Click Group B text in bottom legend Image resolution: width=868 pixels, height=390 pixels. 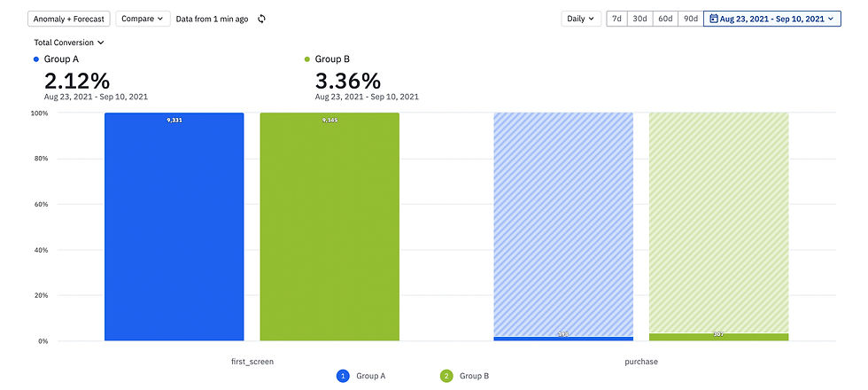tap(475, 376)
